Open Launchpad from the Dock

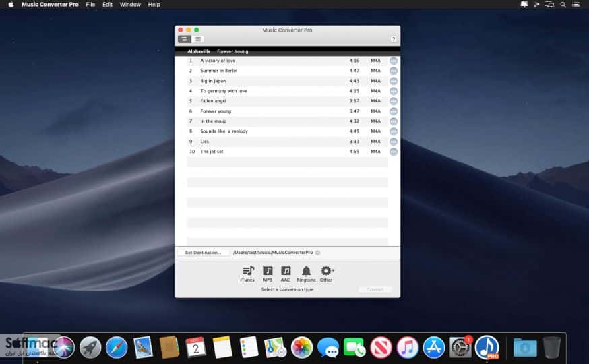[90, 347]
